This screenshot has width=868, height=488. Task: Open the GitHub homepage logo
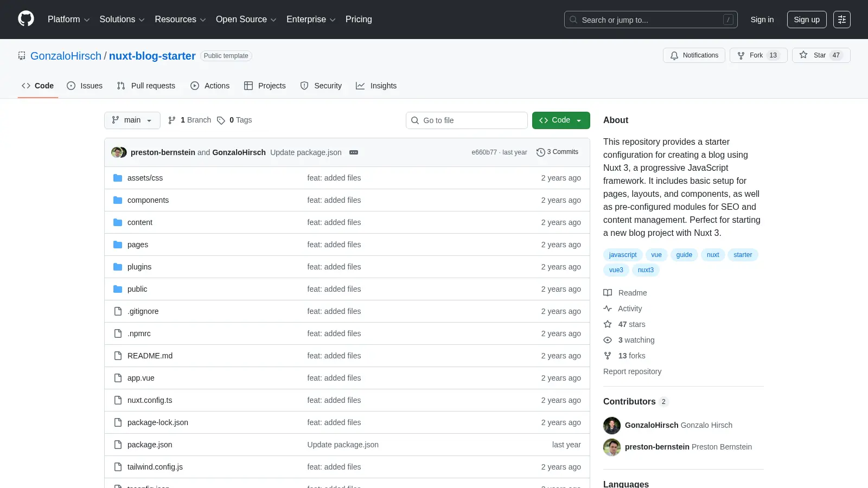[26, 19]
